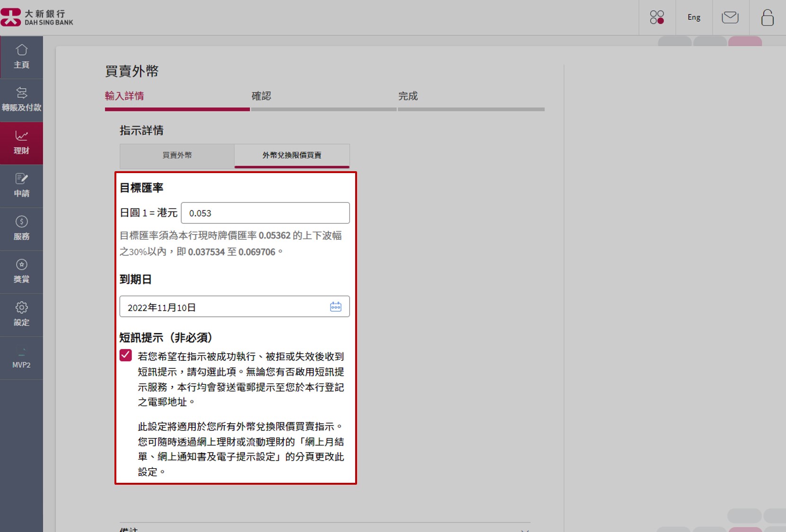
Task: Switch language to Eng
Action: pyautogui.click(x=693, y=17)
